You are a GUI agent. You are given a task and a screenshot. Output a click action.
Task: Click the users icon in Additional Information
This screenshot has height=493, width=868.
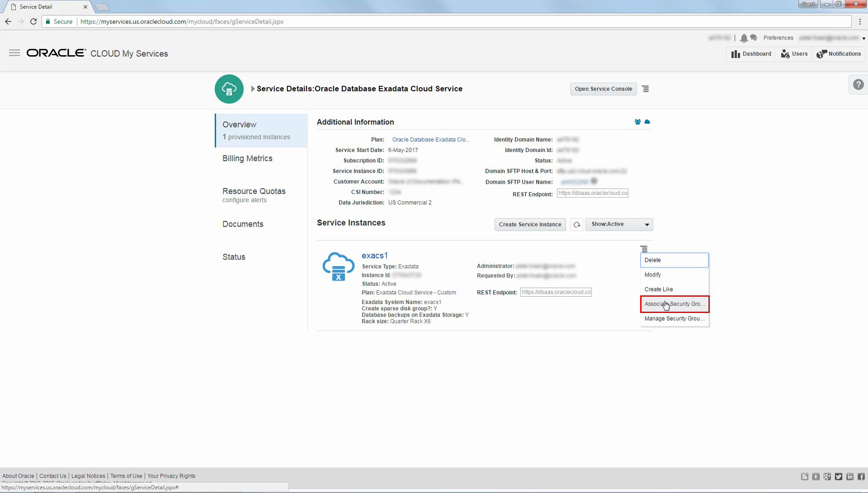click(x=637, y=122)
